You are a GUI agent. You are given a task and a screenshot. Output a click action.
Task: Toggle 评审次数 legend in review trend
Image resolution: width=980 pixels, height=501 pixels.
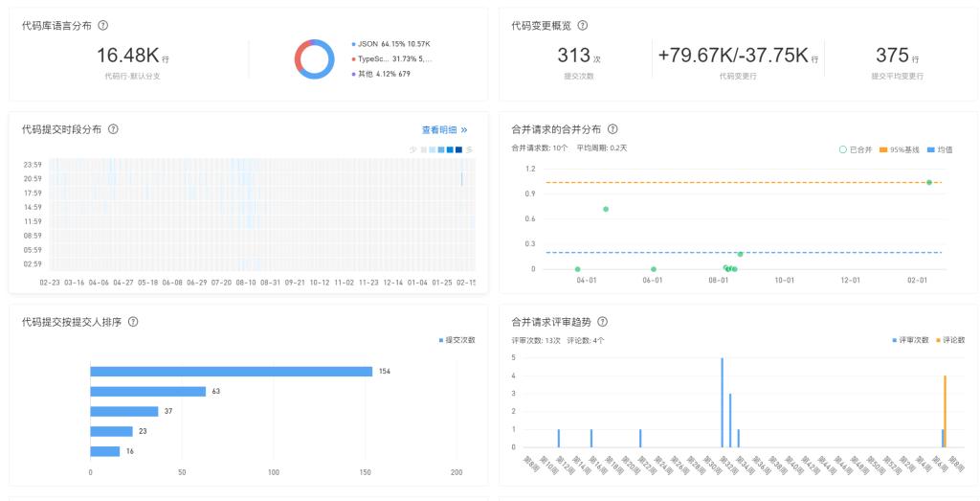(x=909, y=340)
